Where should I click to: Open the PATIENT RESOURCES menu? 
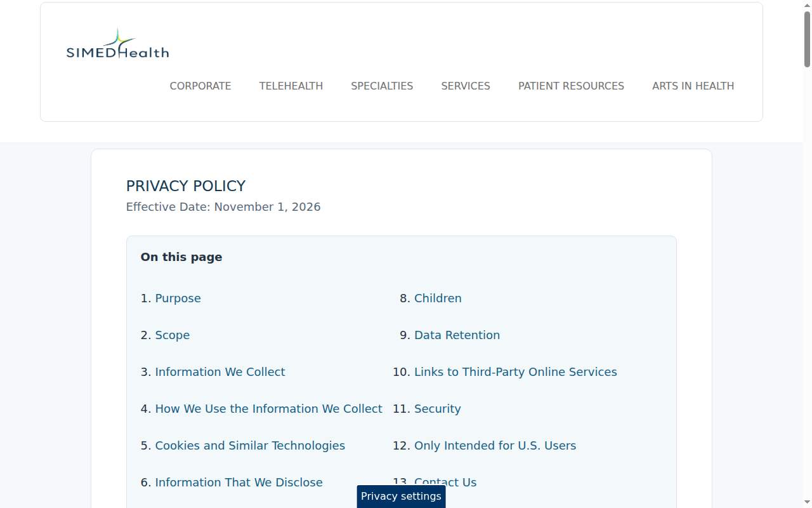coord(571,86)
